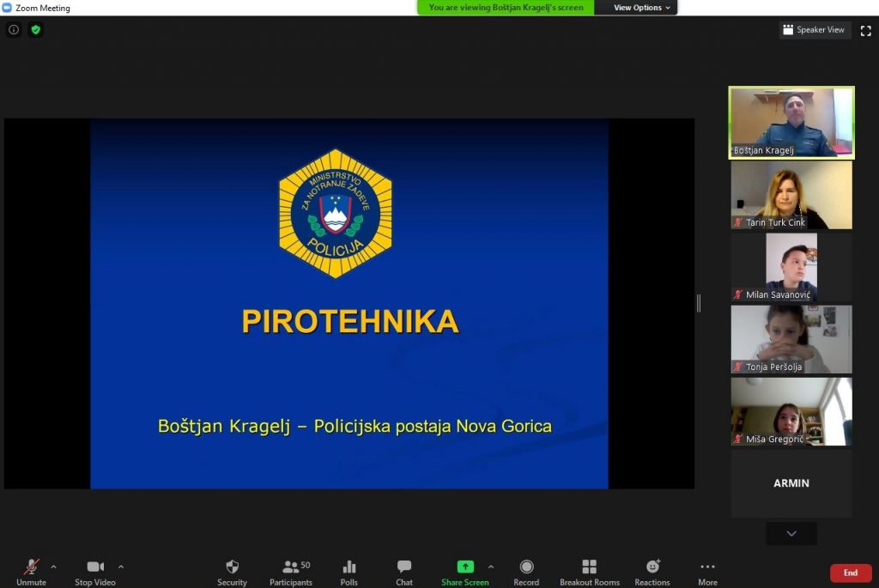
Task: Open the Chat panel
Action: 404,573
